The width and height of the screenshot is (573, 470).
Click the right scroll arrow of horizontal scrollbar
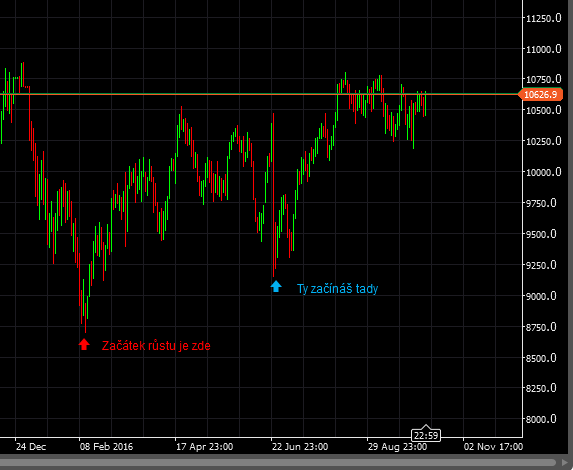[565, 463]
